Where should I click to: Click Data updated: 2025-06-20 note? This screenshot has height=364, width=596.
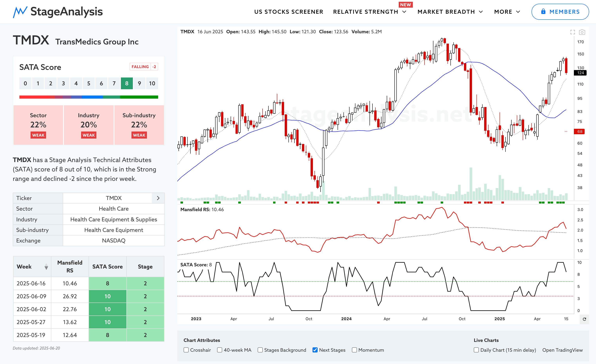pyautogui.click(x=36, y=348)
